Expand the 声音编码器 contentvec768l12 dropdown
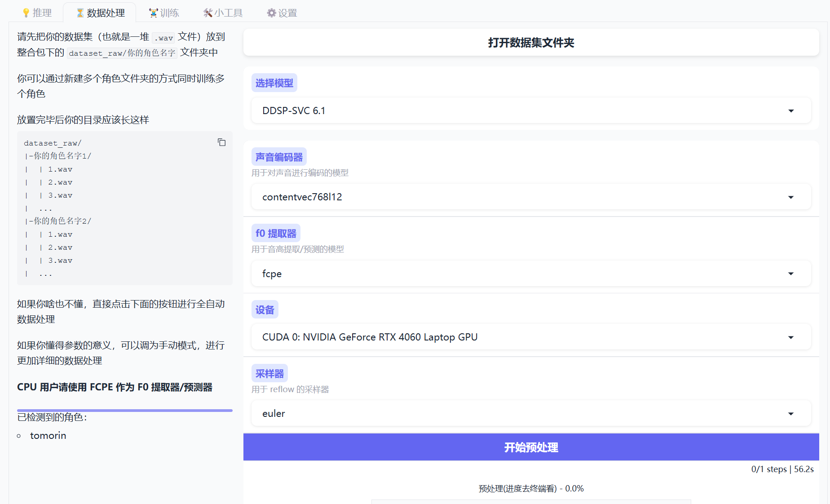This screenshot has width=830, height=504. click(x=791, y=197)
